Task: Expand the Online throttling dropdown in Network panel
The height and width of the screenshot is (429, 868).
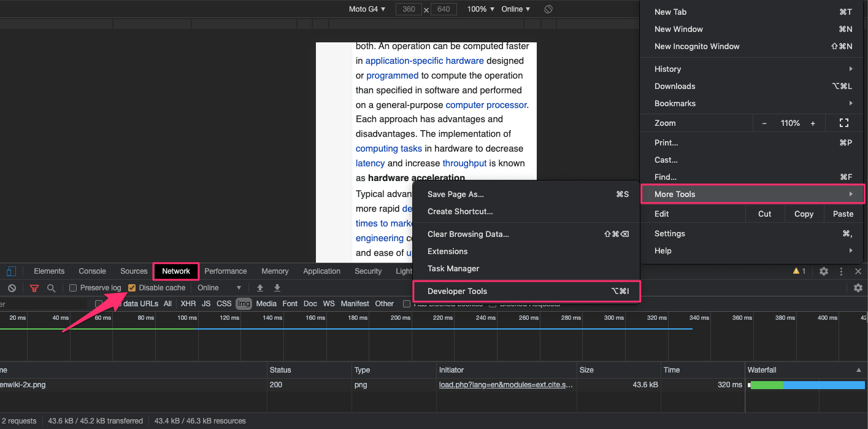Action: (x=219, y=288)
